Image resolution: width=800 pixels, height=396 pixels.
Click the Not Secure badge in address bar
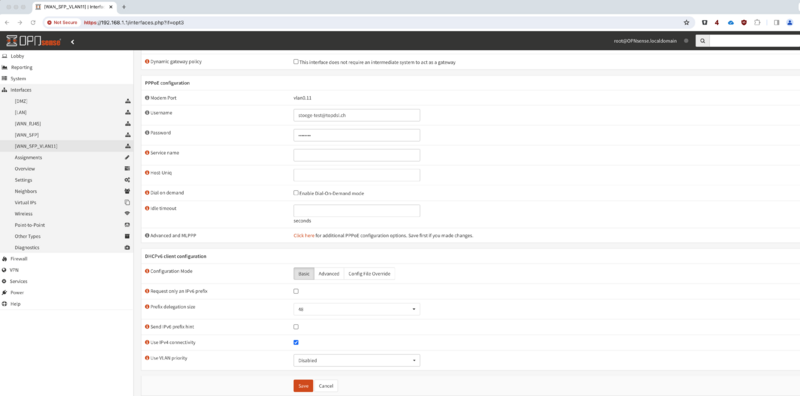pos(62,22)
